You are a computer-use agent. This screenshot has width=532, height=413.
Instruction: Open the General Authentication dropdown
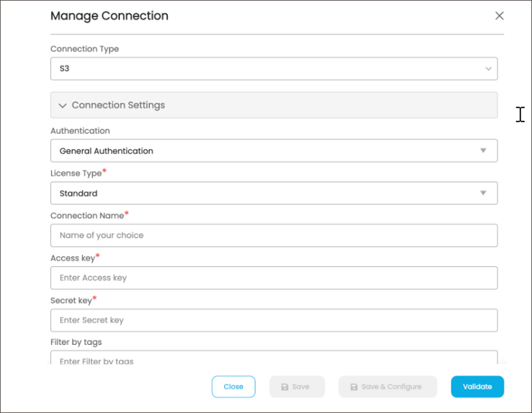tap(274, 151)
